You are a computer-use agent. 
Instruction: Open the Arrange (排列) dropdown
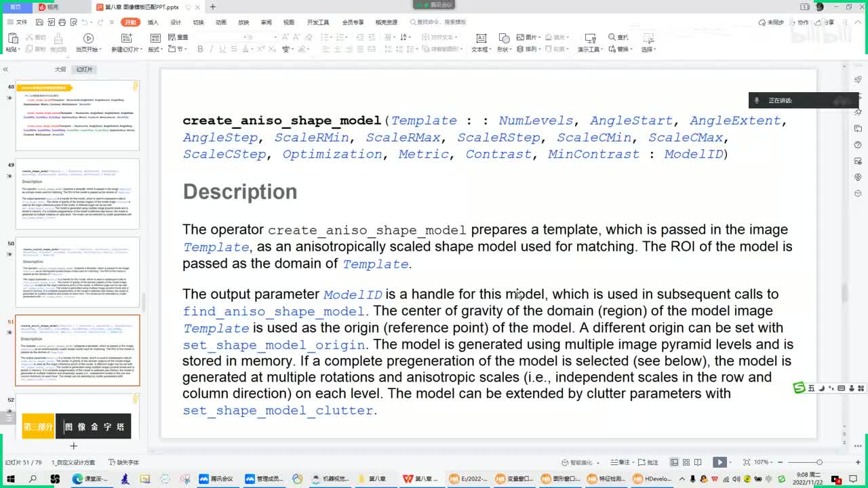pyautogui.click(x=530, y=49)
